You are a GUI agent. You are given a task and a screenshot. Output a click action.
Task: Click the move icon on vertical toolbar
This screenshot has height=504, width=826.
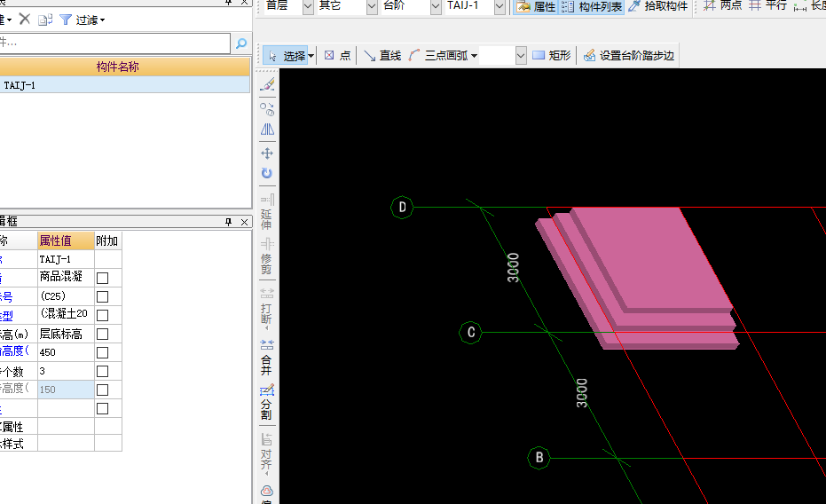(268, 154)
